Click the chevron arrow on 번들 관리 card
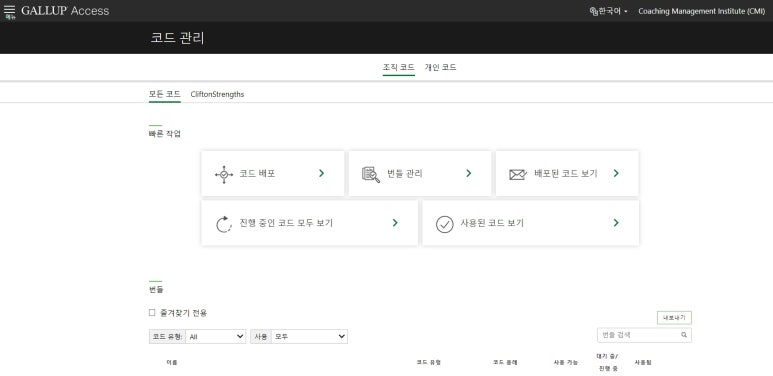This screenshot has height=376, width=773. click(x=468, y=173)
